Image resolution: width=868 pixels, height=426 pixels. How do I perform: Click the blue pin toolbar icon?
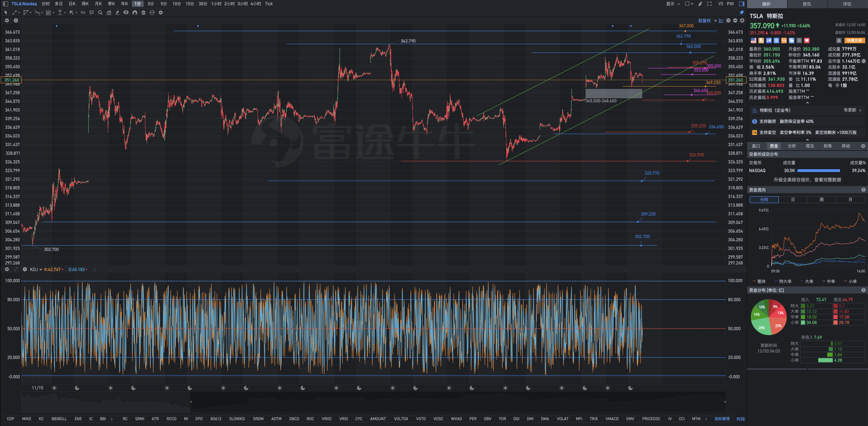pos(741,12)
